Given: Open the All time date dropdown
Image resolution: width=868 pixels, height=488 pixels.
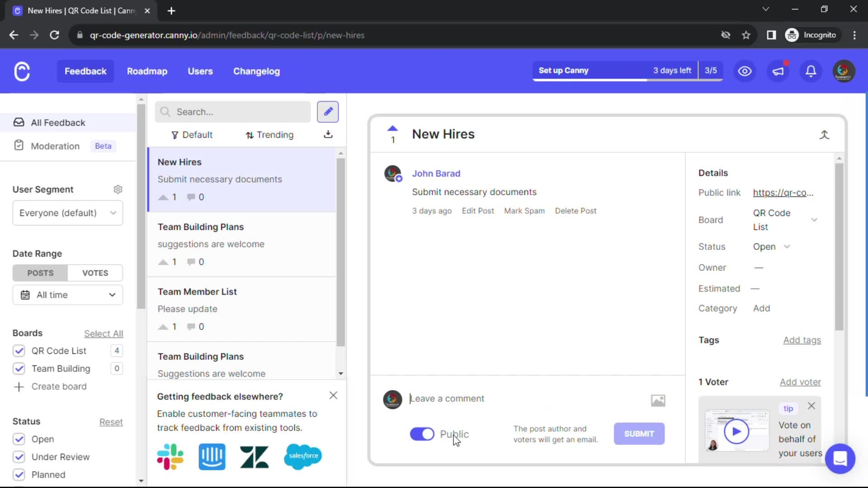Looking at the screenshot, I should point(68,295).
